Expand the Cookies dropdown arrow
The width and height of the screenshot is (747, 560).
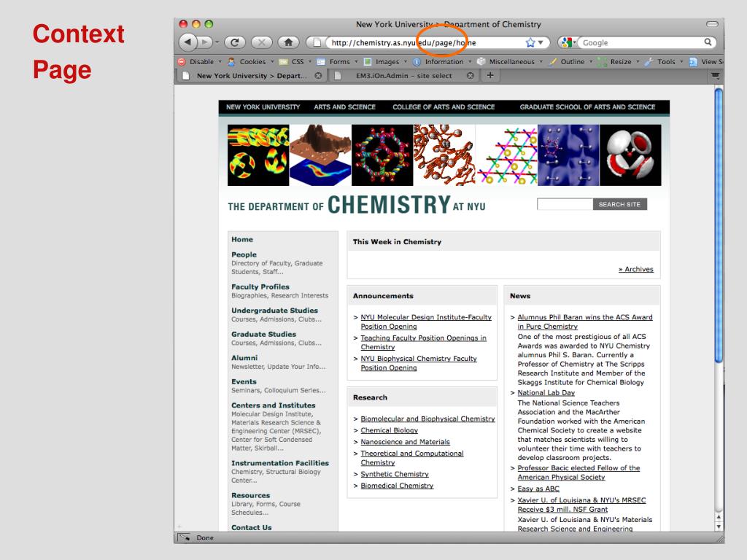(x=273, y=61)
